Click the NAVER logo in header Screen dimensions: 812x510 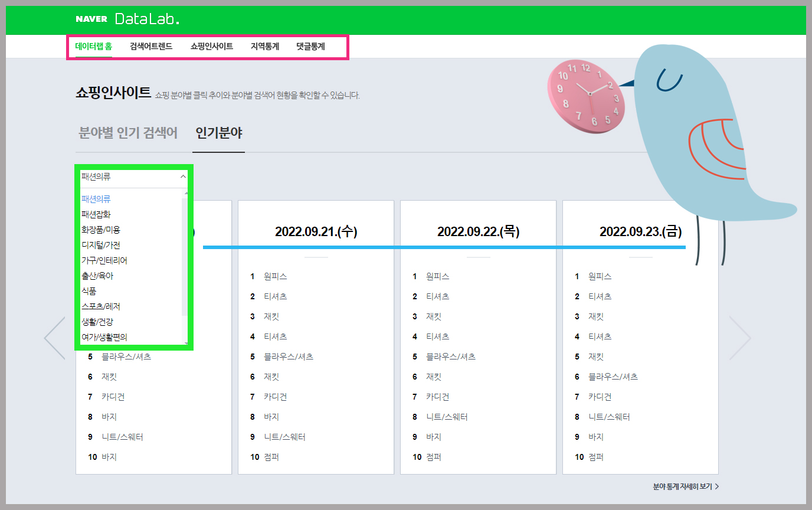[x=91, y=19]
